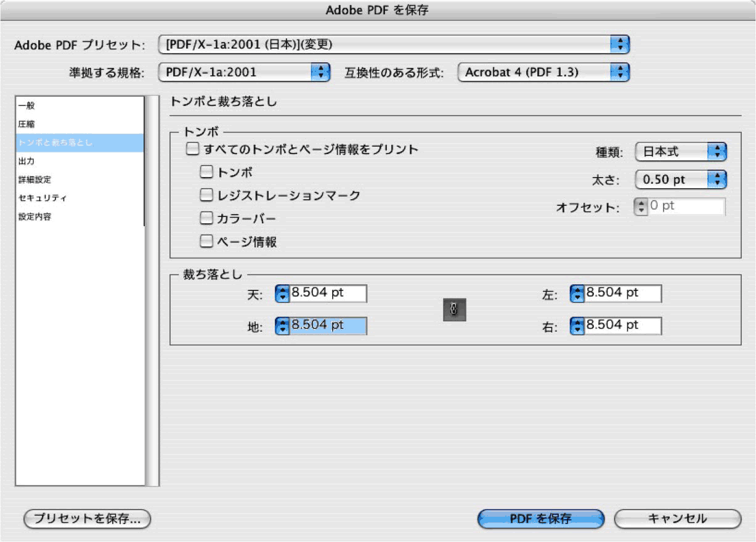Click inside the 右 bleed value field
This screenshot has width=756, height=542.
click(x=622, y=325)
